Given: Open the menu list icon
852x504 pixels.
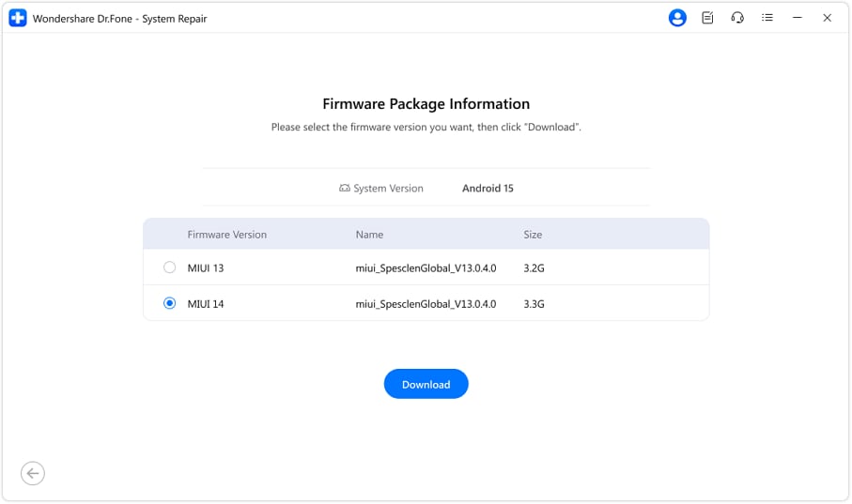Looking at the screenshot, I should tap(767, 18).
